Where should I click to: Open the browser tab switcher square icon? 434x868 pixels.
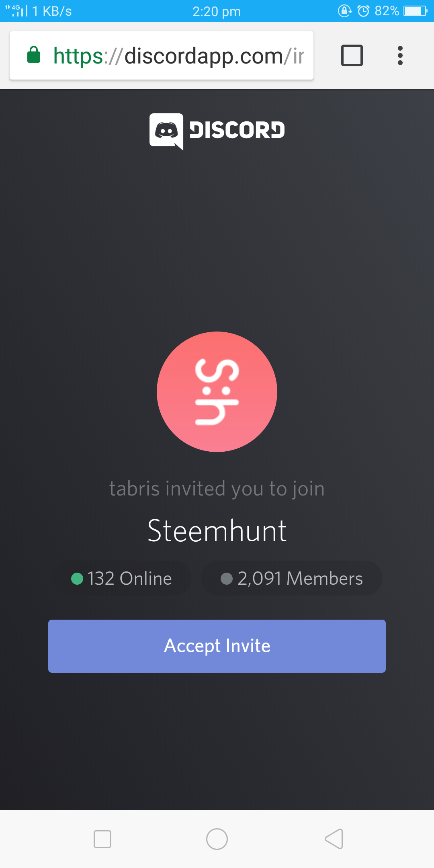point(352,55)
